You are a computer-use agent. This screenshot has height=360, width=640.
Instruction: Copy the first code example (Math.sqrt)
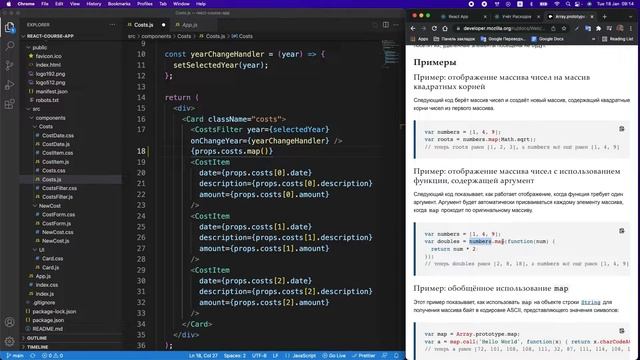click(x=621, y=129)
